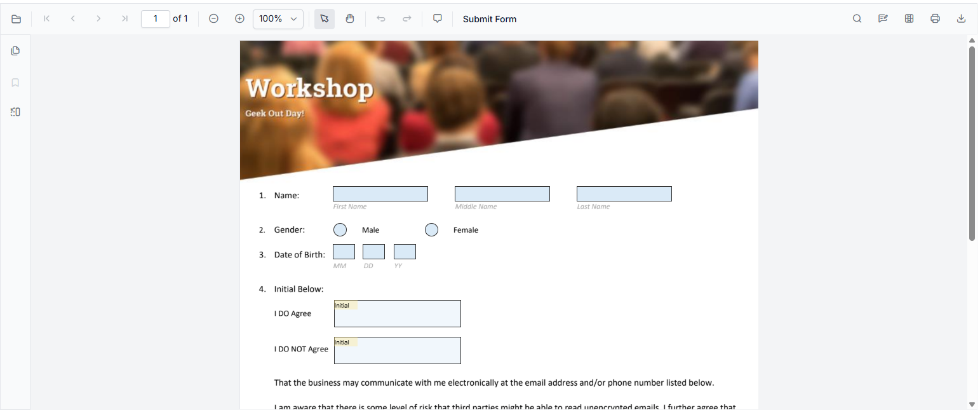Jump to the last page

pyautogui.click(x=124, y=18)
